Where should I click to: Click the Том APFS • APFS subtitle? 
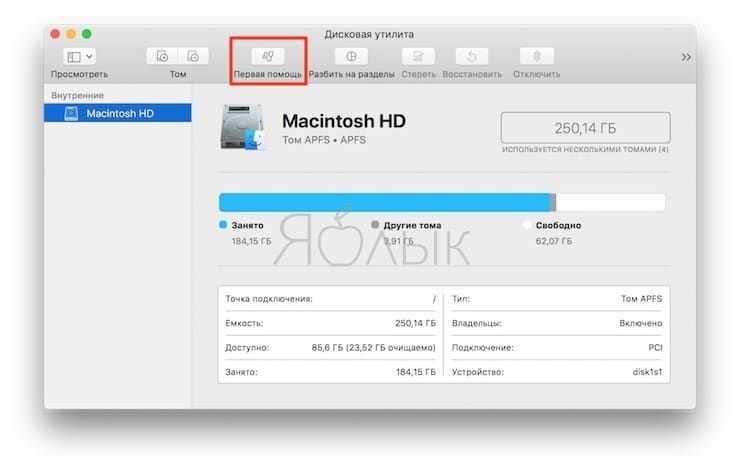(324, 140)
